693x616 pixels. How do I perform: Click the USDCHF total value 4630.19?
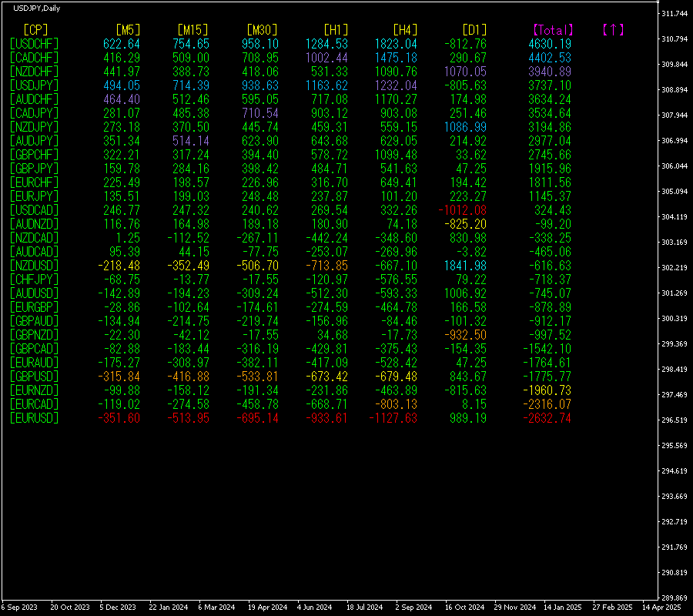[x=550, y=44]
